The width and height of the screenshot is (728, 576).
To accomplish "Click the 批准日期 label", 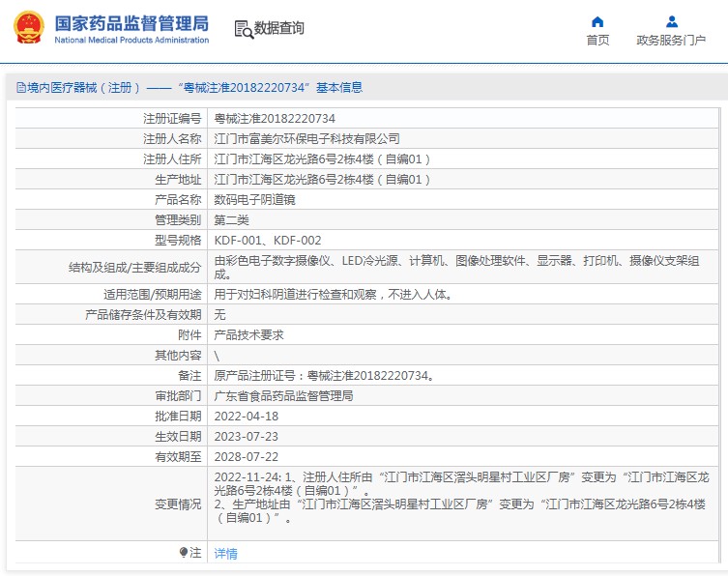I will [178, 417].
